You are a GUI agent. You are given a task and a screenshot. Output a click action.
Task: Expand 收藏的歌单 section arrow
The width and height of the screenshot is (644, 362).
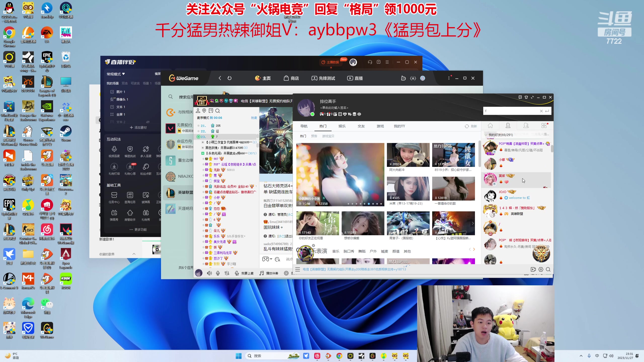pyautogui.click(x=134, y=254)
